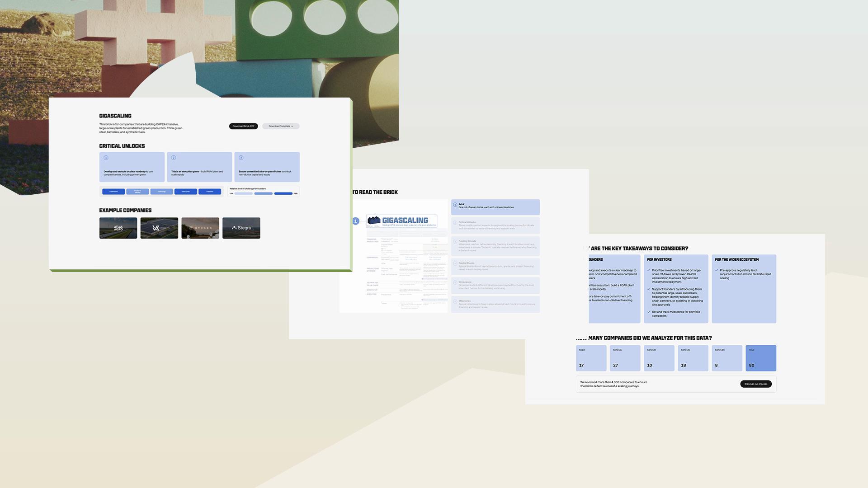Open the Stegra company thumbnail

coord(241,228)
